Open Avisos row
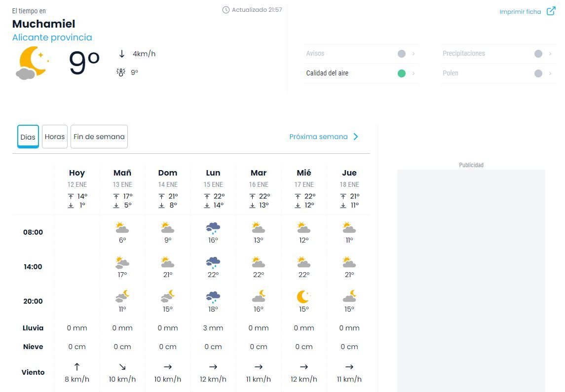Image resolution: width=565 pixels, height=392 pixels. 362,54
